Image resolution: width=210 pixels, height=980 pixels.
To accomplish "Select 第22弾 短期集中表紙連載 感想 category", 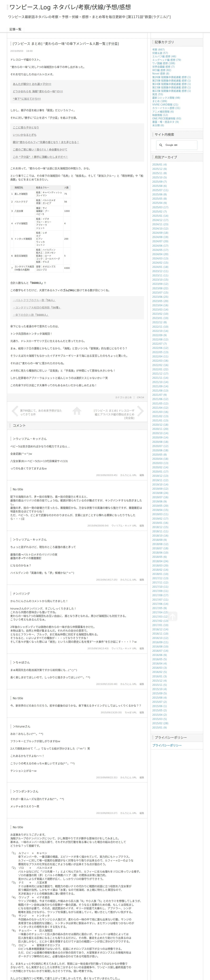I will click(172, 91).
